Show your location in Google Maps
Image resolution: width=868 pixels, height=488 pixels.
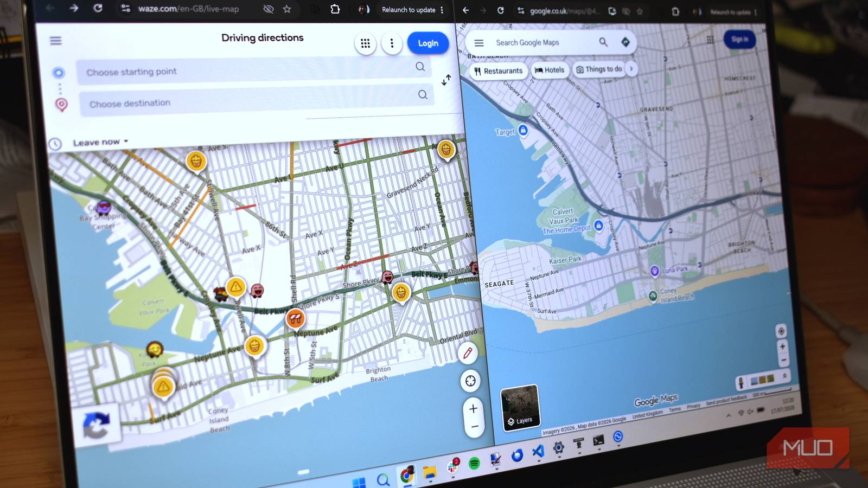(781, 331)
